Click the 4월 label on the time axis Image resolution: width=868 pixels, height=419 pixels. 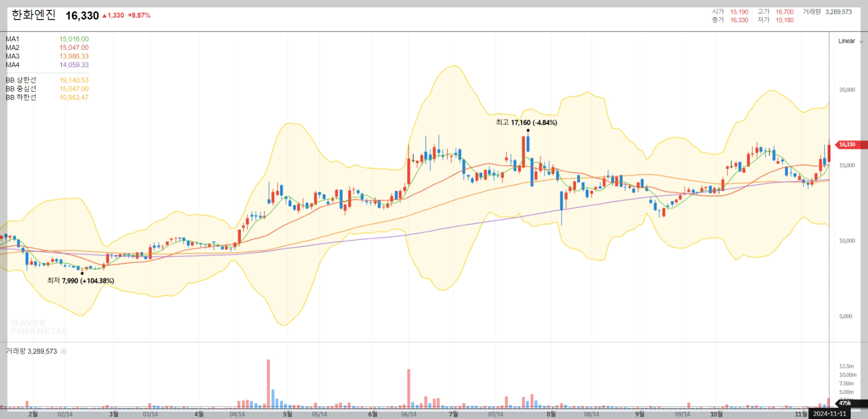199,414
